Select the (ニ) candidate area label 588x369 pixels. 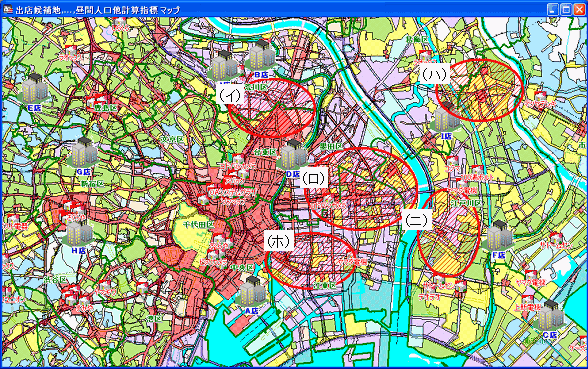pos(417,220)
